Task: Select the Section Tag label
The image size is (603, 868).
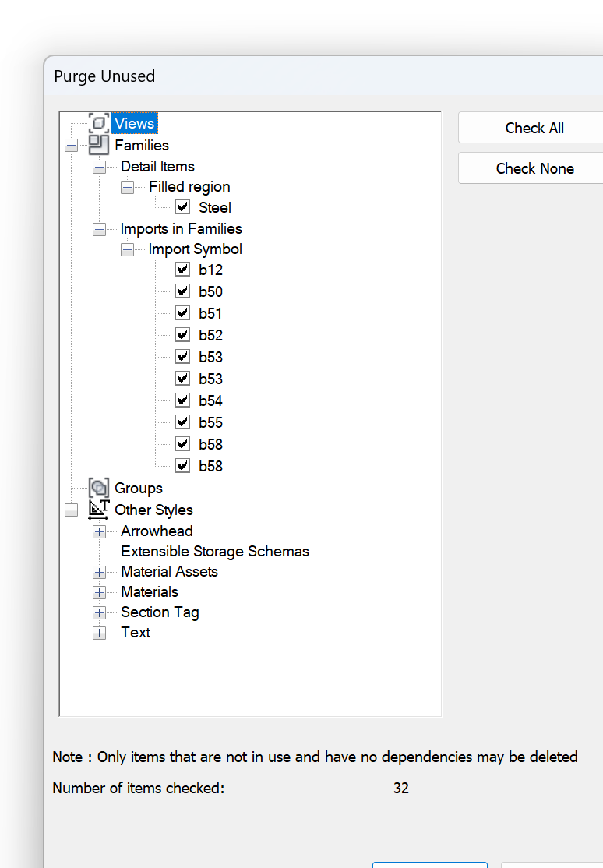Action: click(160, 612)
